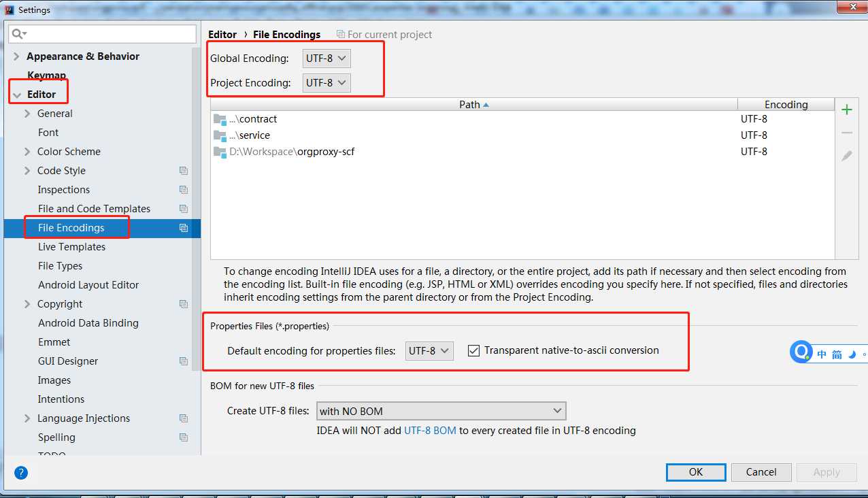Click the search magnifier icon in settings search
The width and height of the screenshot is (868, 498).
pyautogui.click(x=19, y=33)
